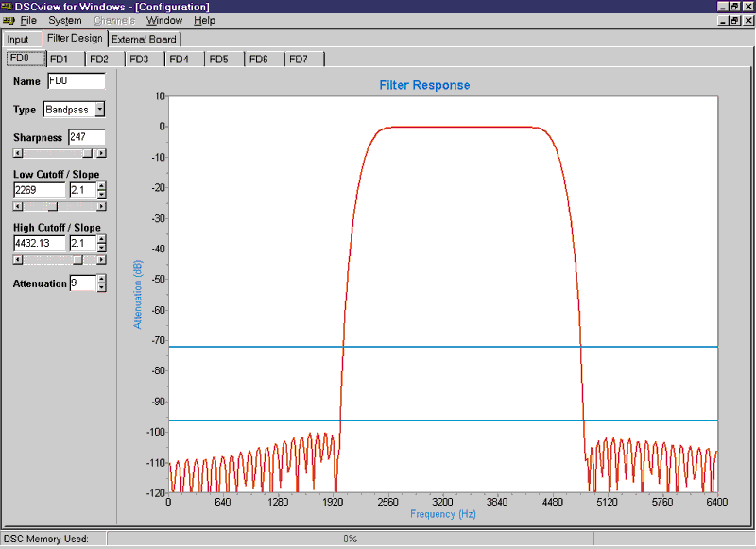Open the Help menu

point(204,20)
